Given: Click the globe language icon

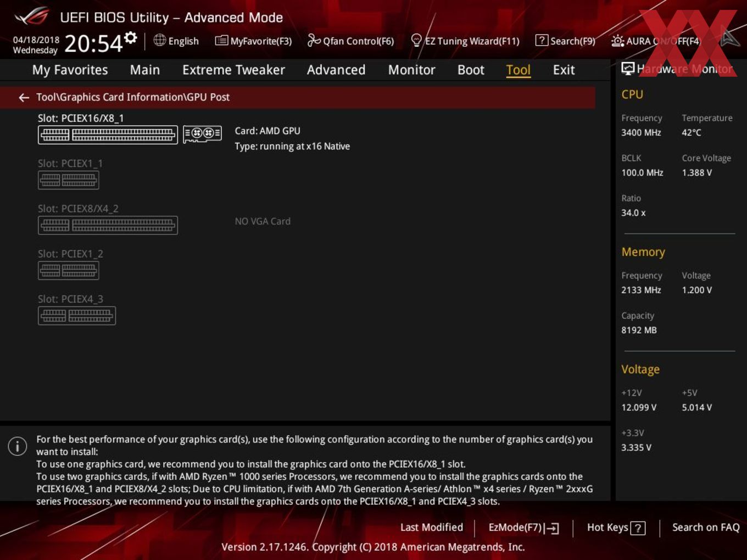Looking at the screenshot, I should click(159, 40).
